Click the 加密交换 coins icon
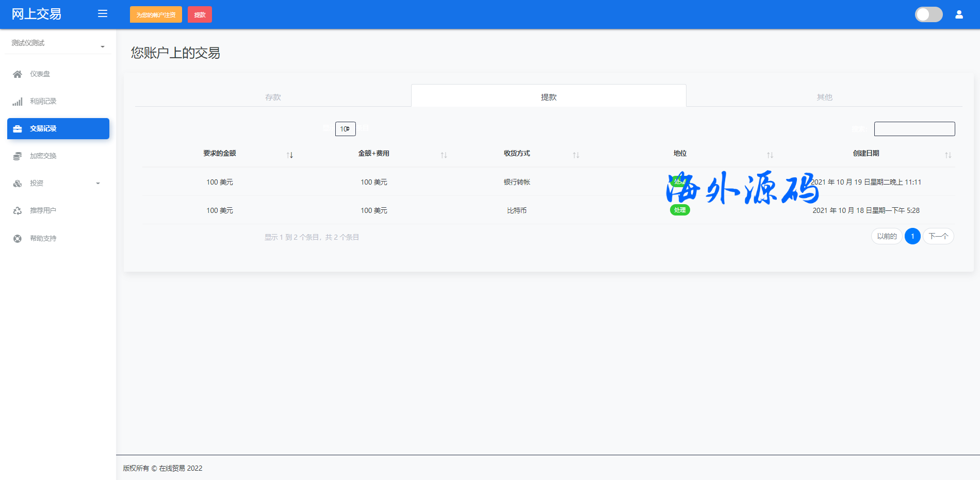Screen dimensions: 980x480 click(18, 156)
